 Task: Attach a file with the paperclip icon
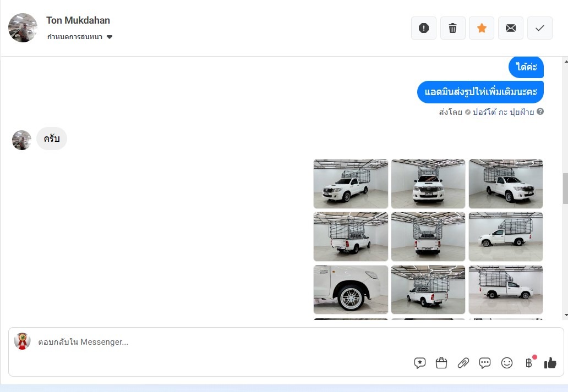pos(463,363)
